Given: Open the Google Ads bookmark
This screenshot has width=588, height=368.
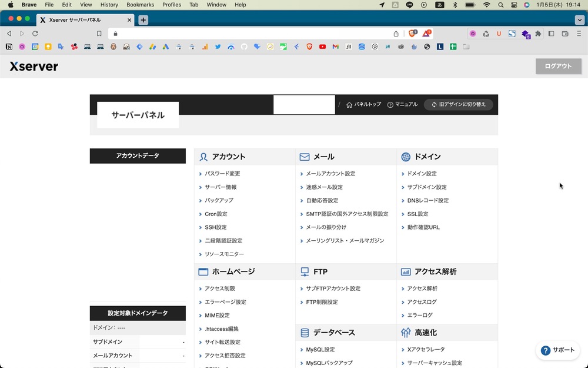Looking at the screenshot, I should tap(166, 47).
